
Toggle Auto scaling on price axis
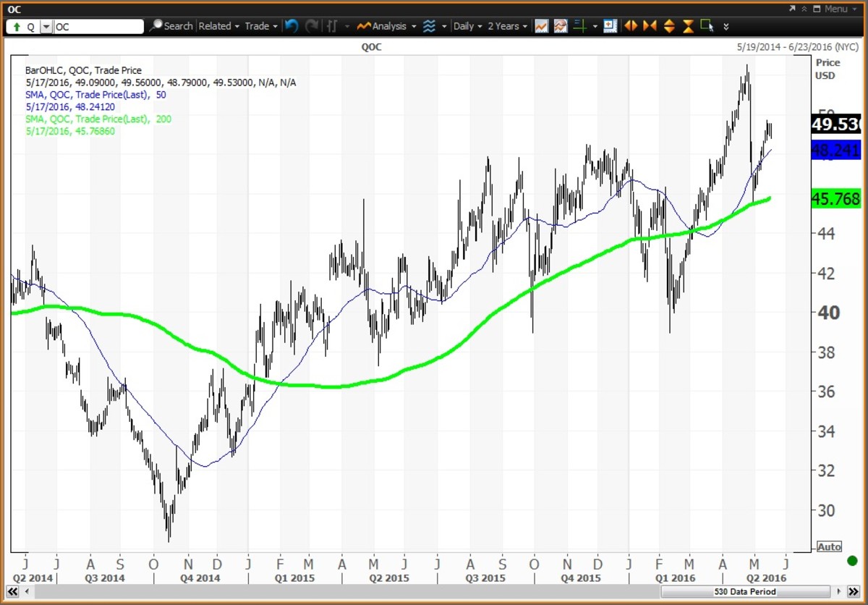(x=829, y=547)
